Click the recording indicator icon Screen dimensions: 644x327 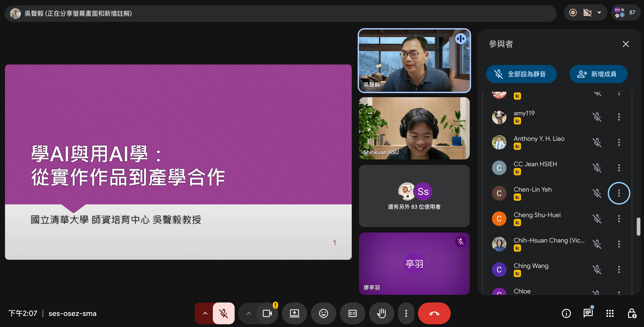pyautogui.click(x=573, y=12)
